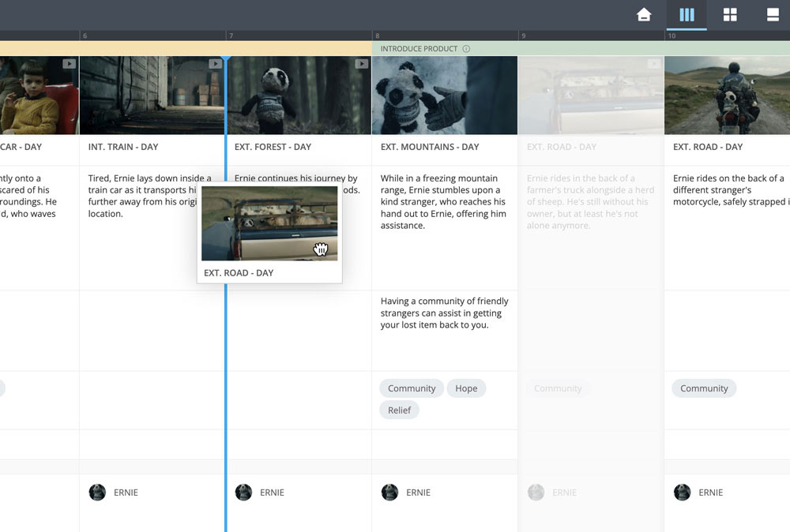Click the faded Community tag in frame 9
Viewport: 790px width, 532px height.
[558, 388]
